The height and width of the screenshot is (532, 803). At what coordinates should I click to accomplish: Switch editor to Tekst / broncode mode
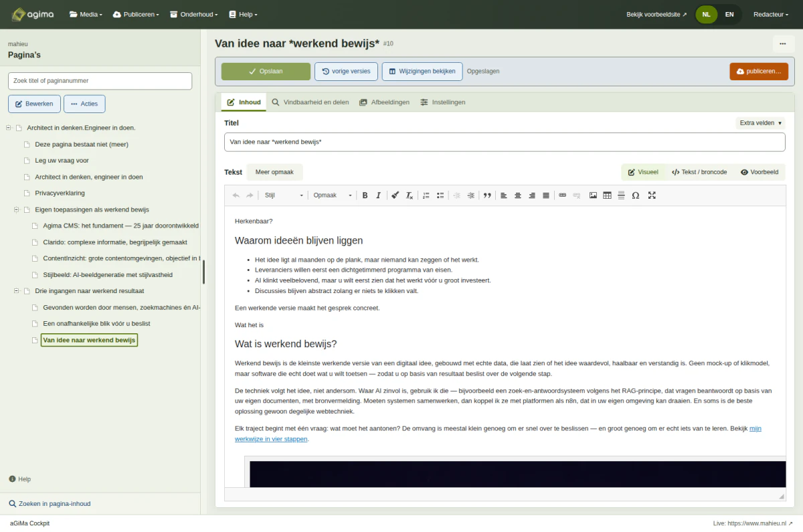tap(699, 172)
